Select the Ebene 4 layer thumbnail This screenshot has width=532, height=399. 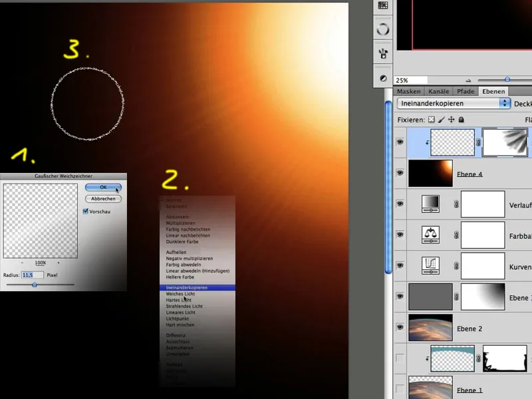(430, 174)
